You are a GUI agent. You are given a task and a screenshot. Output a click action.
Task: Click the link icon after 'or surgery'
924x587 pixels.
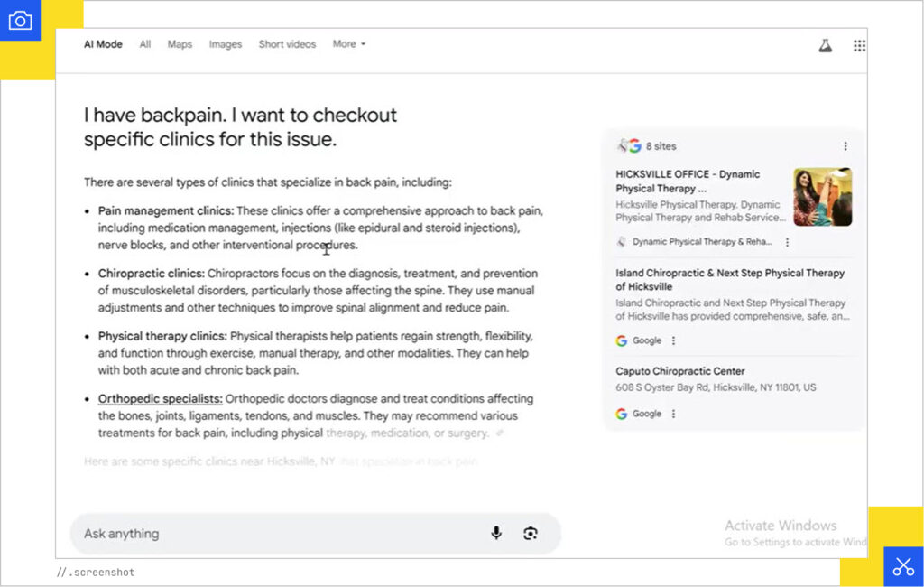pos(500,433)
